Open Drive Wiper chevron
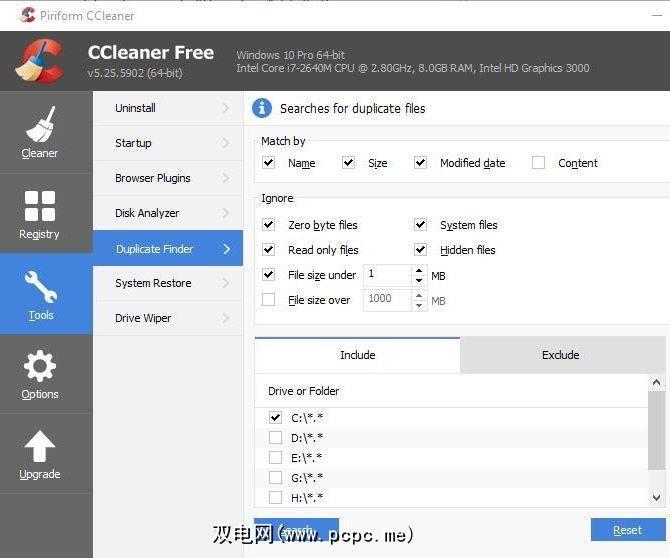Screen dimensions: 670x558 [x=226, y=318]
